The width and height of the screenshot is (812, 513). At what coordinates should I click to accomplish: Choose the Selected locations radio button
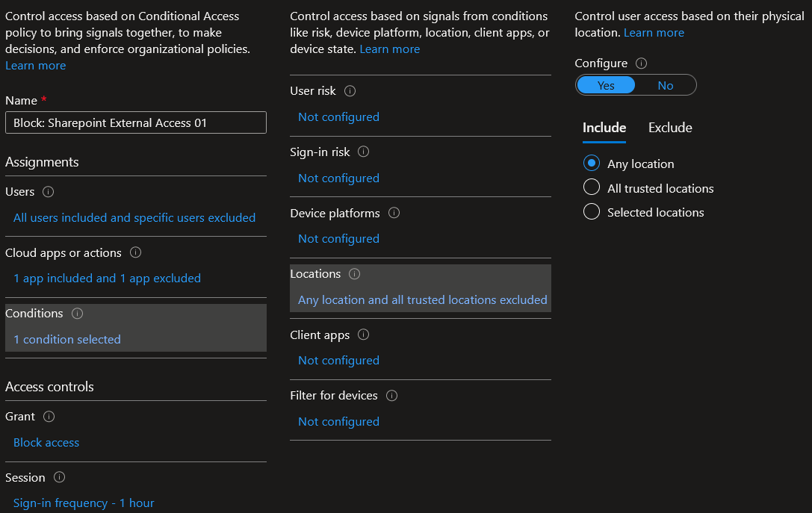592,212
